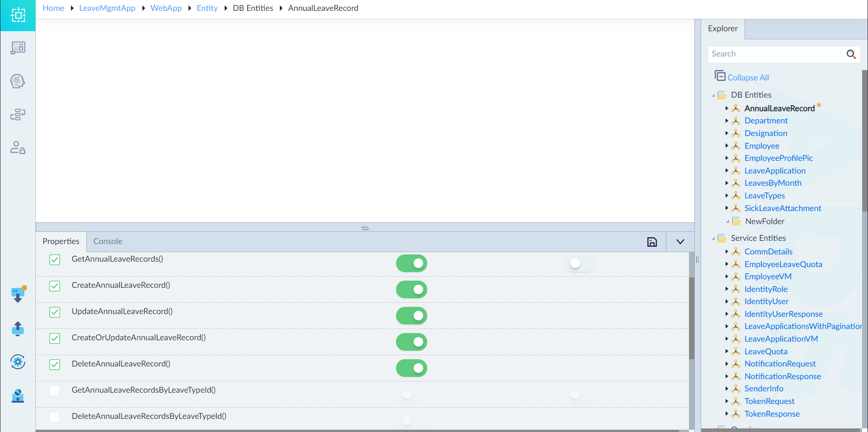Open the settings gear sidebar icon

click(x=18, y=362)
